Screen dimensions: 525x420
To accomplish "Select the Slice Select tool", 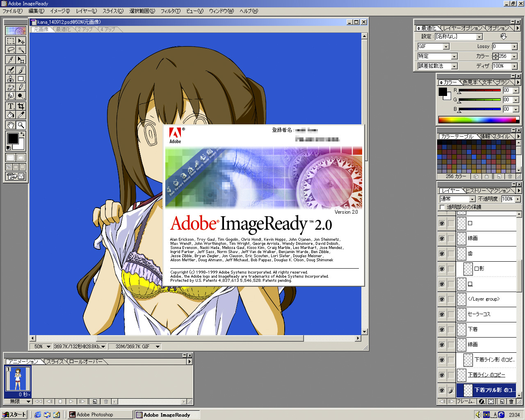I will 21,60.
